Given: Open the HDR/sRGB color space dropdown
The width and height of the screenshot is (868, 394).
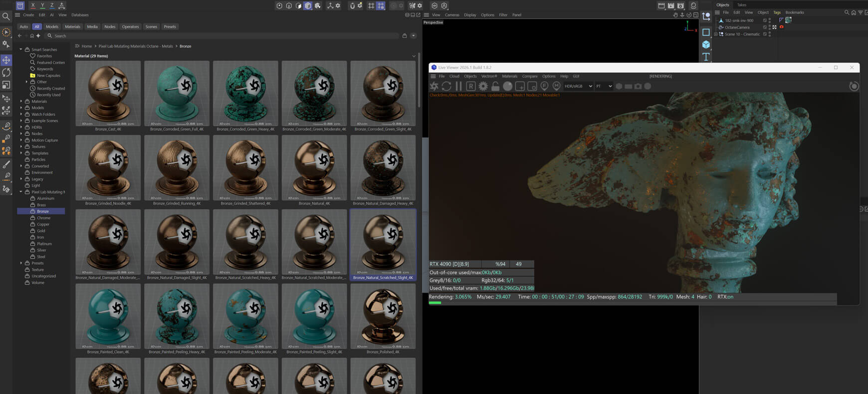Looking at the screenshot, I should (x=578, y=86).
